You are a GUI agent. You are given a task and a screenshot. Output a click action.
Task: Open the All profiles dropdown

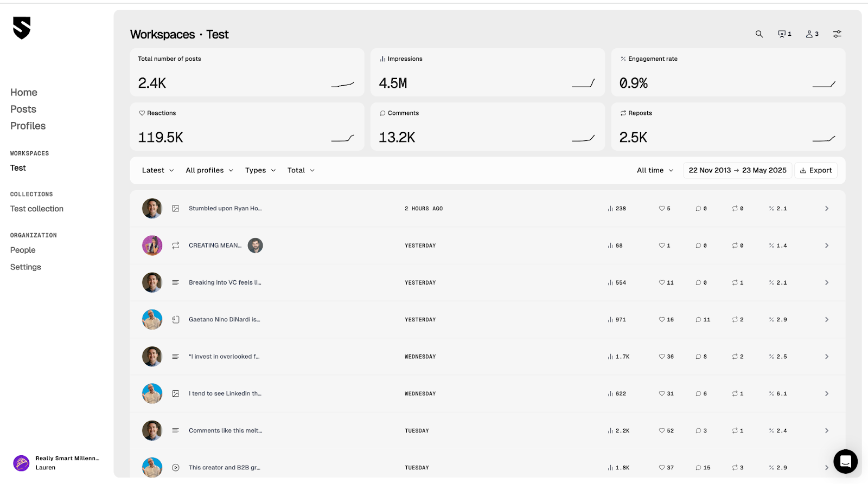[209, 170]
